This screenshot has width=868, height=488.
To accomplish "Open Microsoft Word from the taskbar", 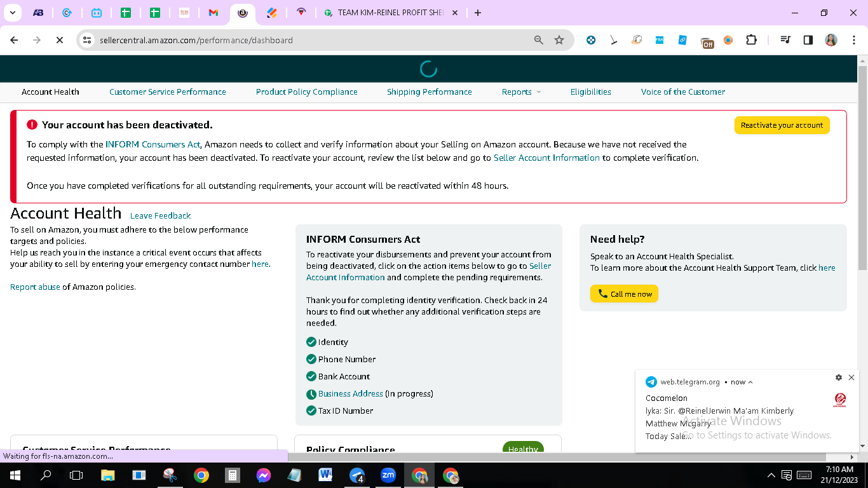I will tap(326, 475).
